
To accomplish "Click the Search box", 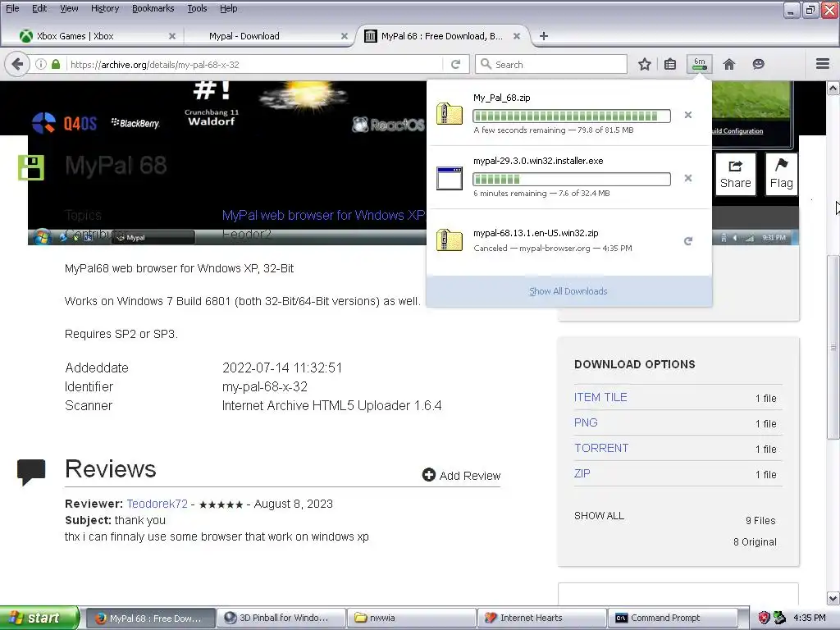I will coord(551,64).
